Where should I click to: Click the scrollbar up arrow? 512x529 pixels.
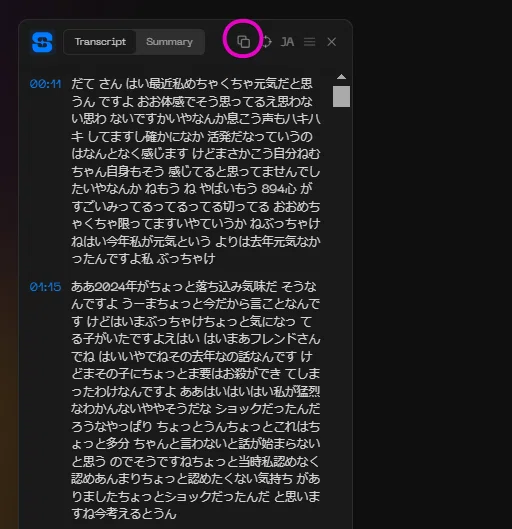click(x=341, y=77)
